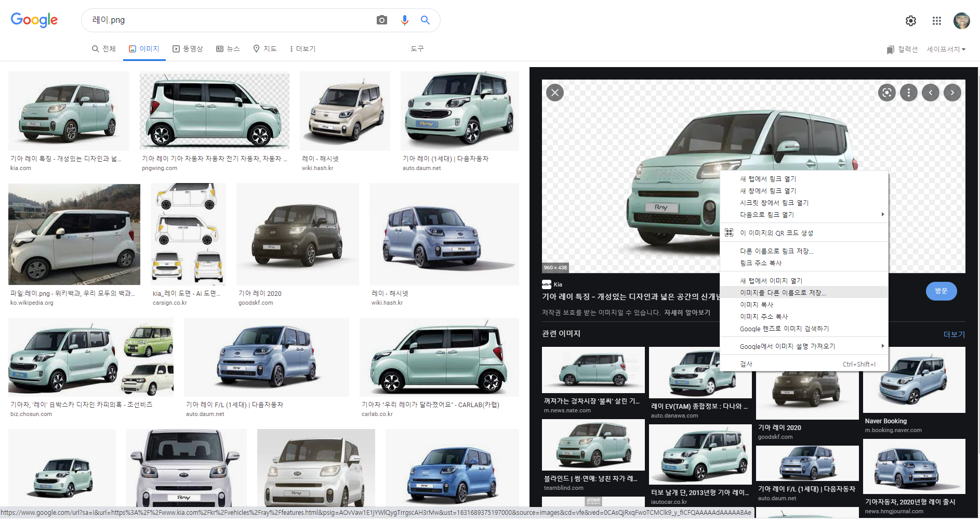
Task: Search by image with camera icon
Action: click(382, 20)
